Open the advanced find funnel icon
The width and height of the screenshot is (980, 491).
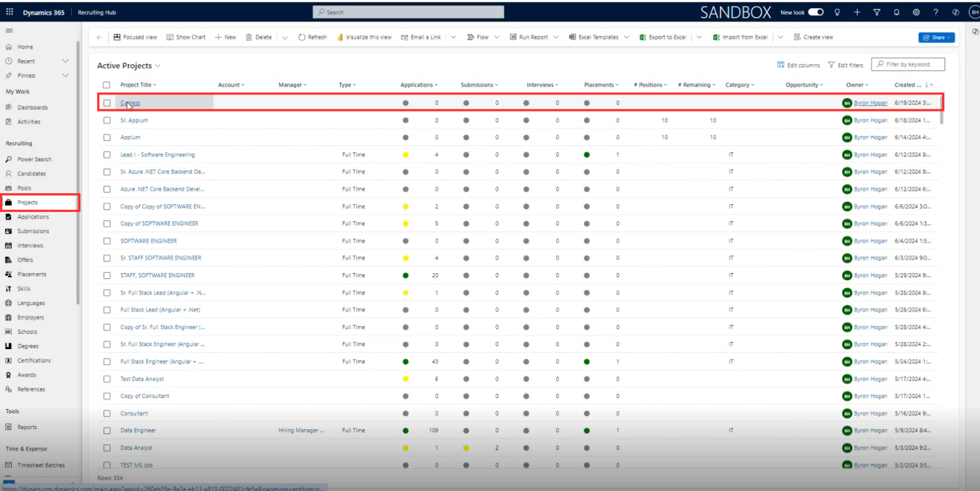[x=877, y=12]
